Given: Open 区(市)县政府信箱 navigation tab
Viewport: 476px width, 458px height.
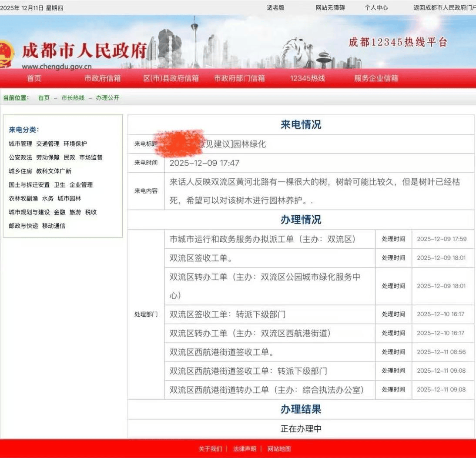Looking at the screenshot, I should [x=171, y=79].
